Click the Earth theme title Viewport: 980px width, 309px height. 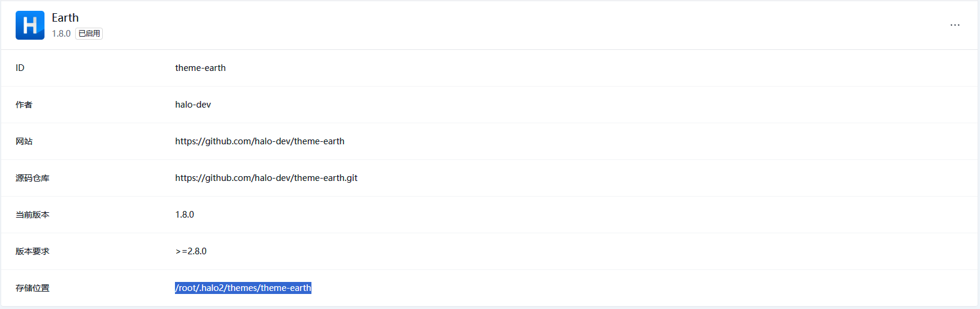coord(65,18)
